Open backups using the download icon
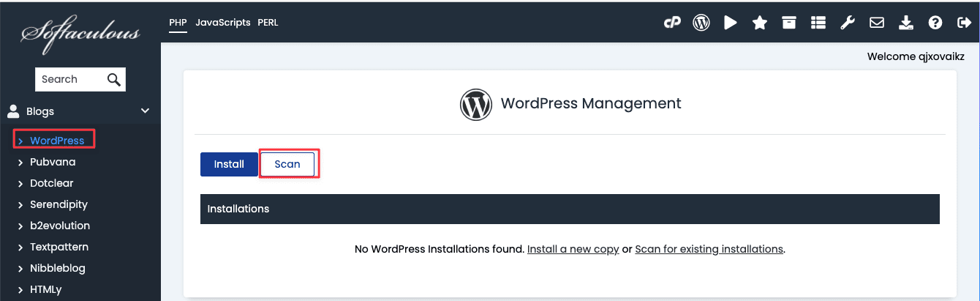The image size is (980, 301). [906, 23]
